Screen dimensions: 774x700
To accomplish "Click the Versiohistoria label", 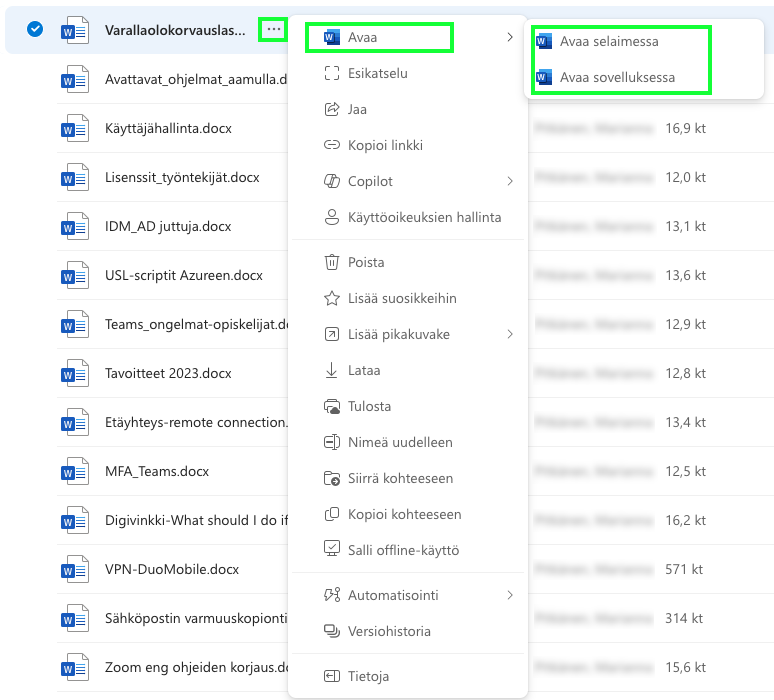I will click(389, 631).
